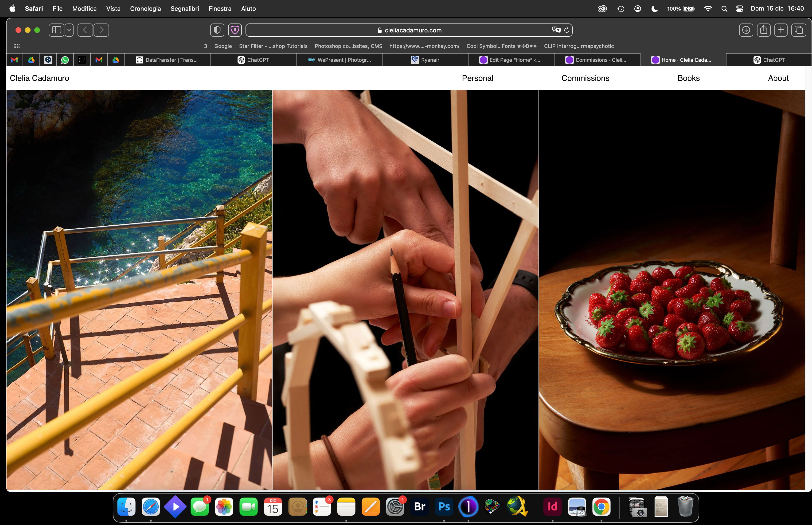Image resolution: width=812 pixels, height=525 pixels.
Task: Go to the About page link
Action: click(778, 78)
